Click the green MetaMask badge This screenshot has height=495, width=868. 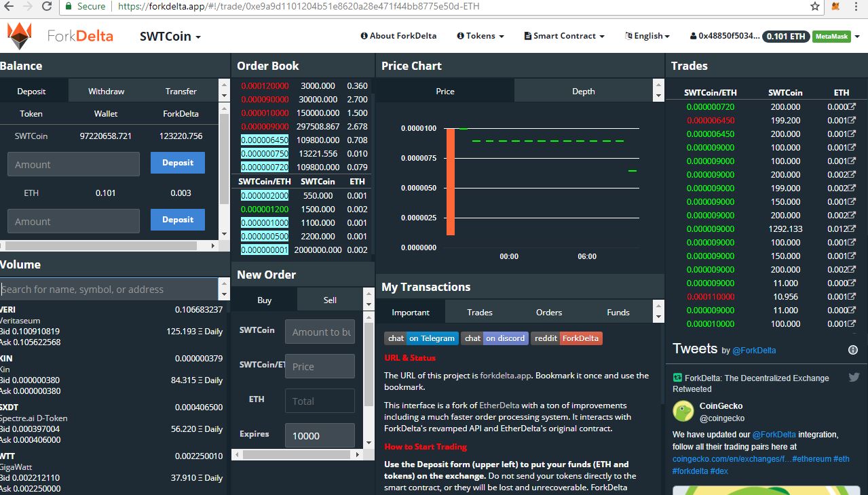coord(831,37)
